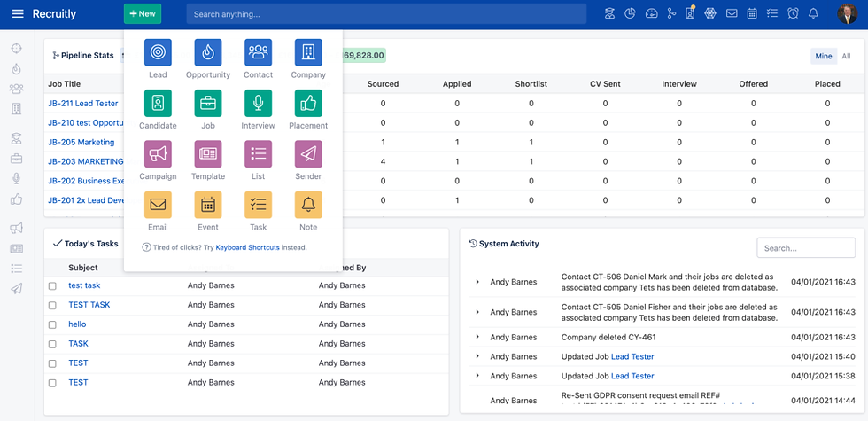868x421 pixels.
Task: Start a new Campaign from the popup
Action: (x=158, y=154)
